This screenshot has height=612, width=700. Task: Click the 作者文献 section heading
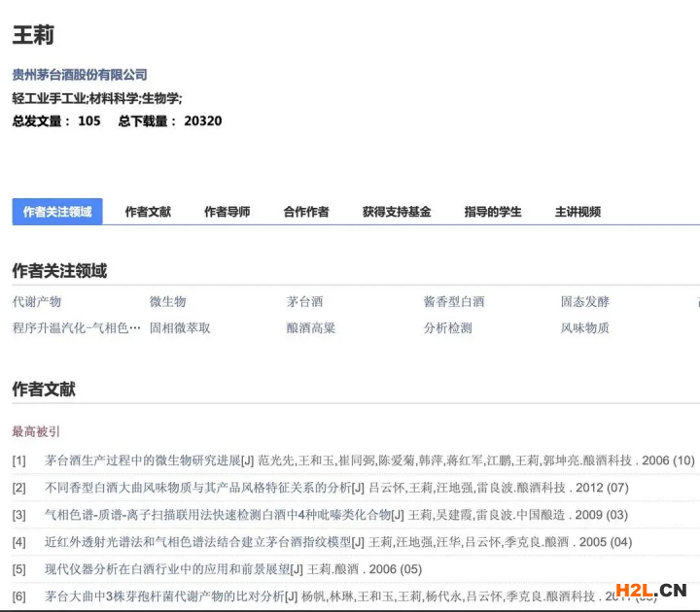point(44,389)
